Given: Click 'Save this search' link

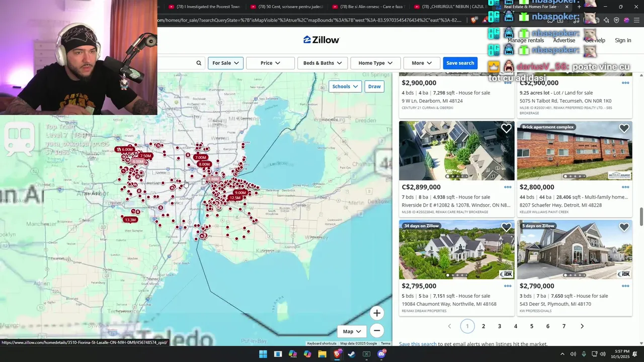Looking at the screenshot, I should pos(418,344).
